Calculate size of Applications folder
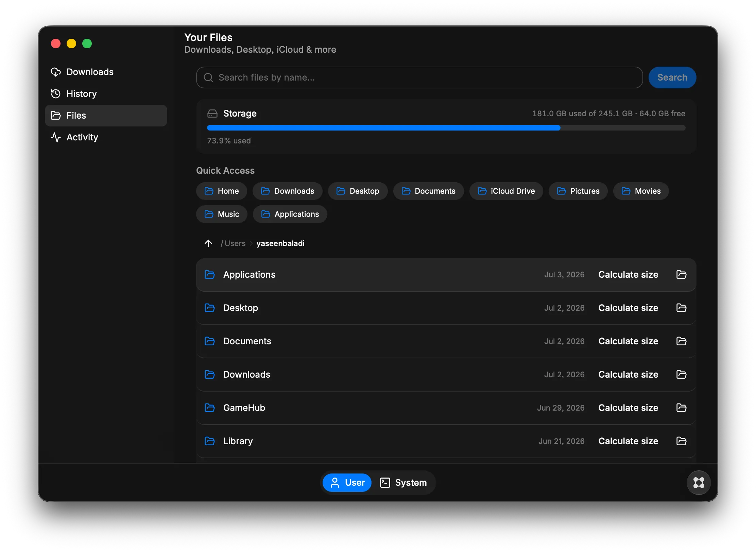Viewport: 756px width, 552px height. (x=628, y=275)
